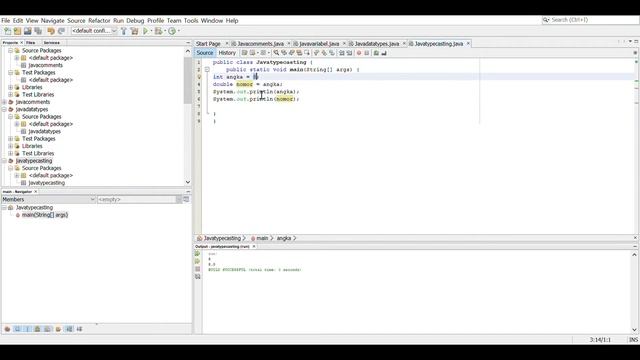
Task: Run the project with green play icon
Action: (x=145, y=31)
